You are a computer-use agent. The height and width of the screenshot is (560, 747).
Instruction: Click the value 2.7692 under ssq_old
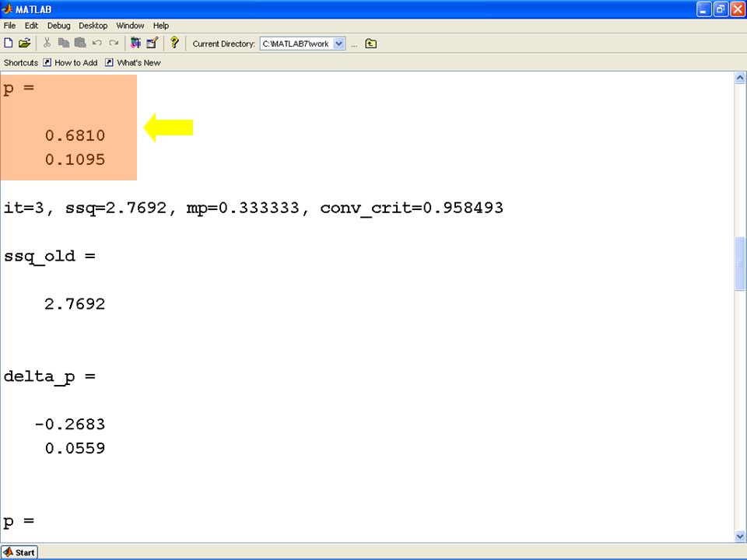point(75,304)
